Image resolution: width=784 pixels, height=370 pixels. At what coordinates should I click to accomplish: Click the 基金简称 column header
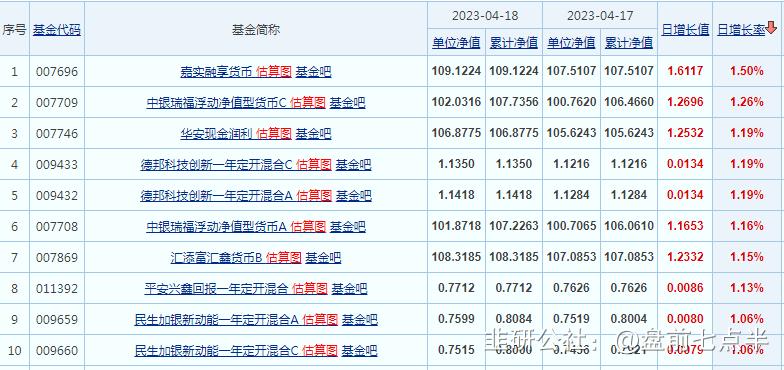coord(256,30)
